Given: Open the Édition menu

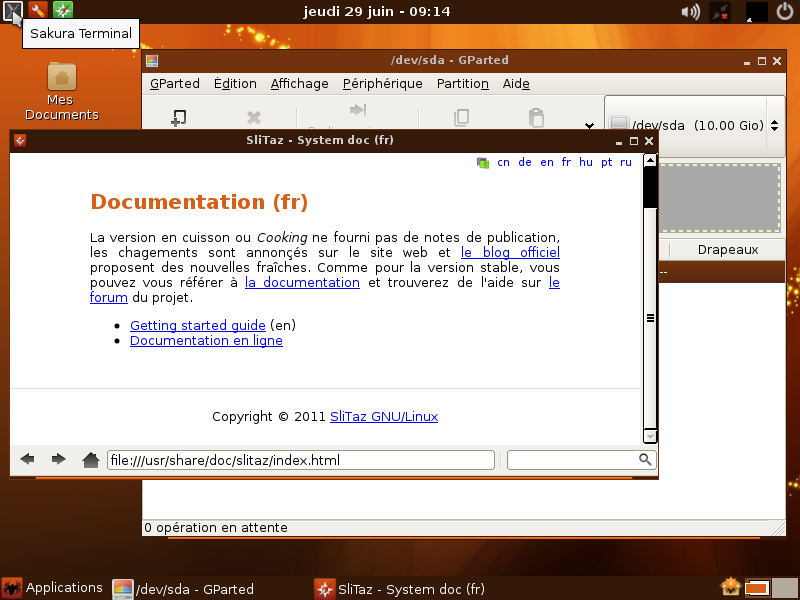Looking at the screenshot, I should pos(235,84).
